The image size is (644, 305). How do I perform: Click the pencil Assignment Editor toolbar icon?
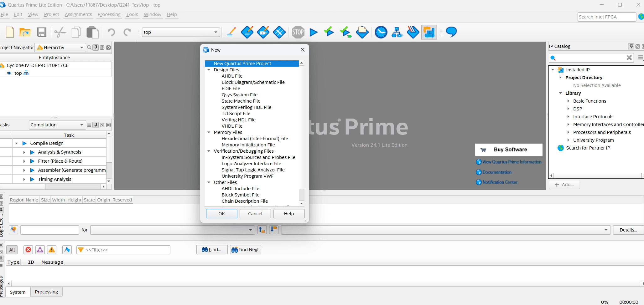(x=231, y=32)
